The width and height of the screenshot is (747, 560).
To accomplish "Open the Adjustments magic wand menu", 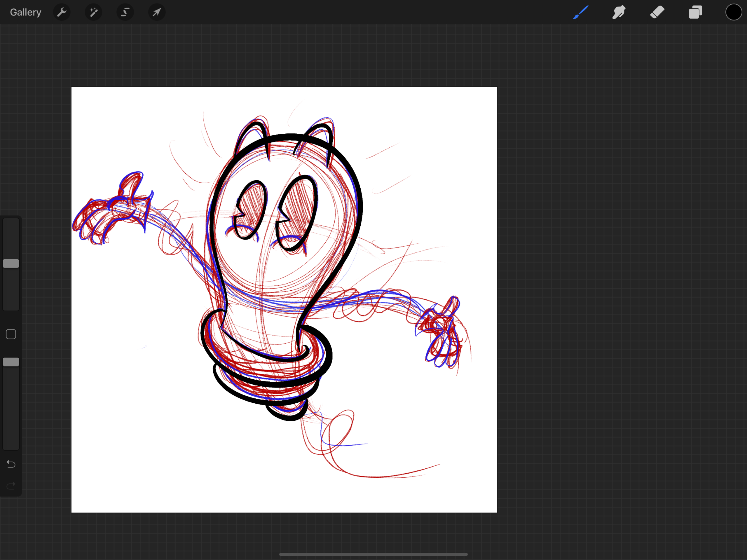I will (94, 13).
